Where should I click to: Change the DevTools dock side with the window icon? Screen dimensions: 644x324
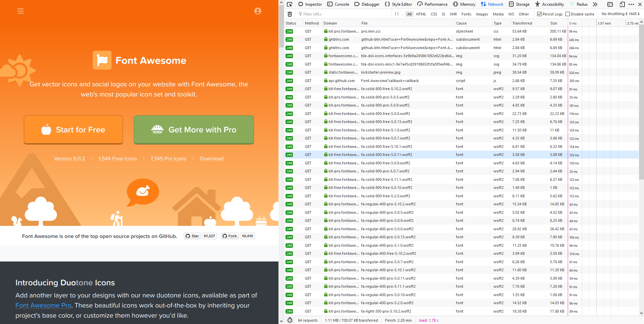[x=610, y=4]
